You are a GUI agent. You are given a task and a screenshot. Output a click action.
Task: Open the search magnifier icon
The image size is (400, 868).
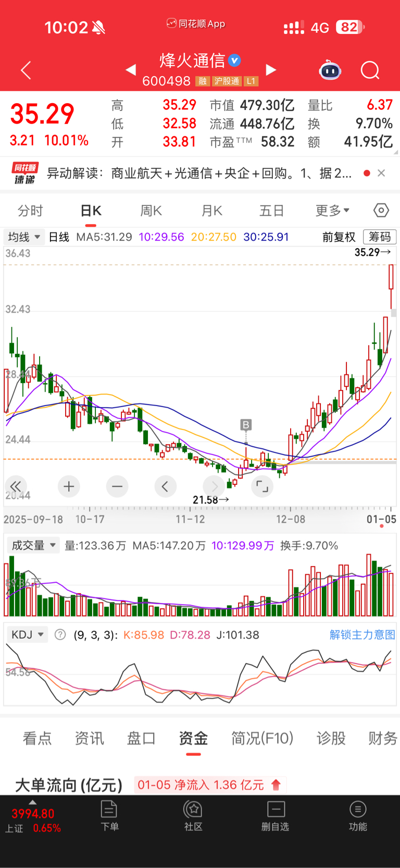[370, 70]
